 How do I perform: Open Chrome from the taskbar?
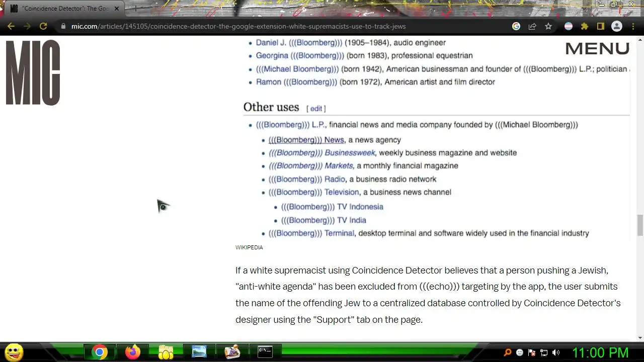(100, 352)
